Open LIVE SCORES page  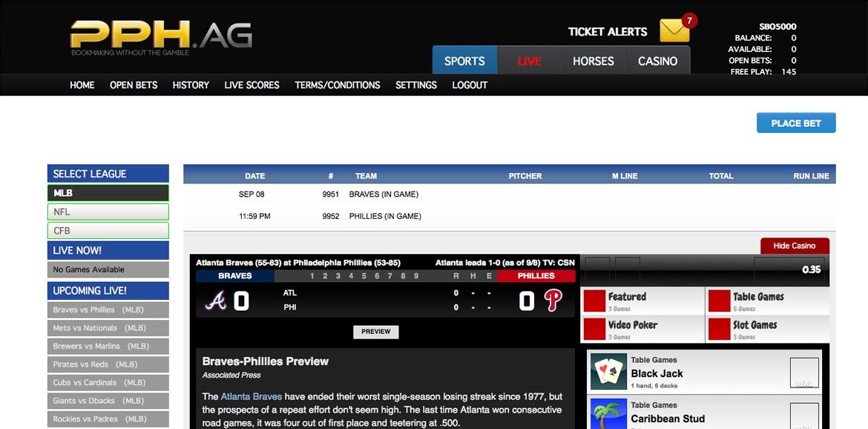pos(252,85)
